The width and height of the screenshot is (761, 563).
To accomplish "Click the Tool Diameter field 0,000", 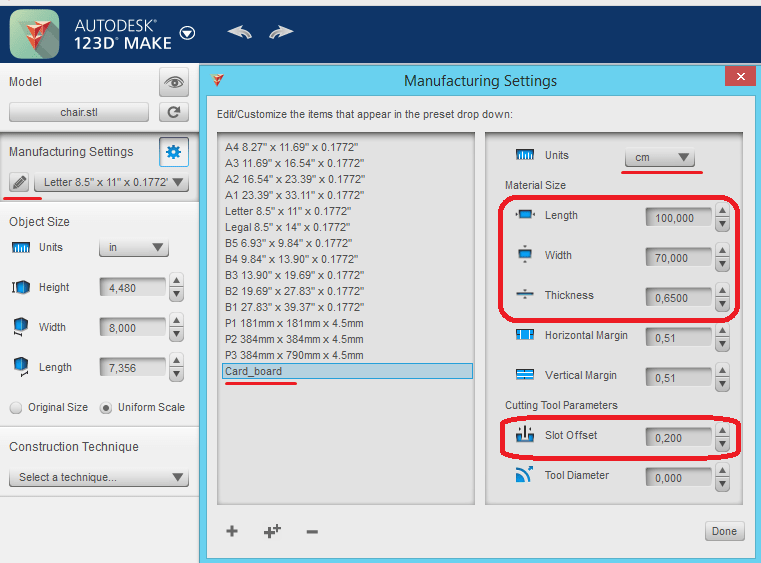I will [x=678, y=478].
